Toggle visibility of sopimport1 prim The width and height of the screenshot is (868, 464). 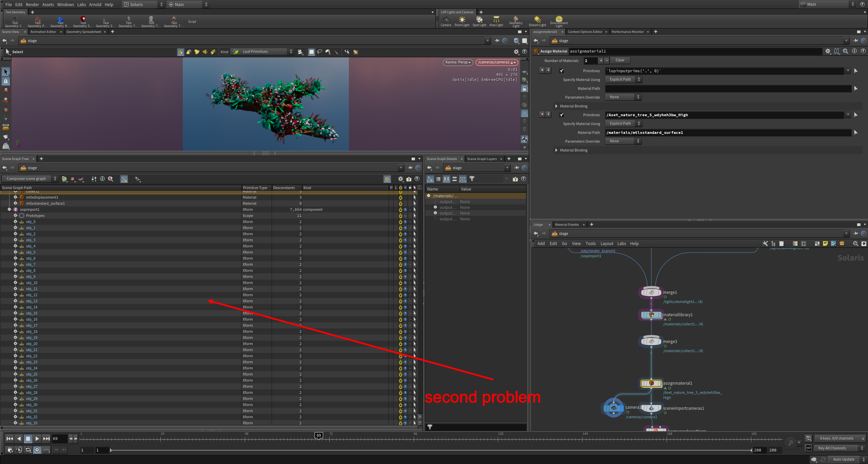point(405,209)
